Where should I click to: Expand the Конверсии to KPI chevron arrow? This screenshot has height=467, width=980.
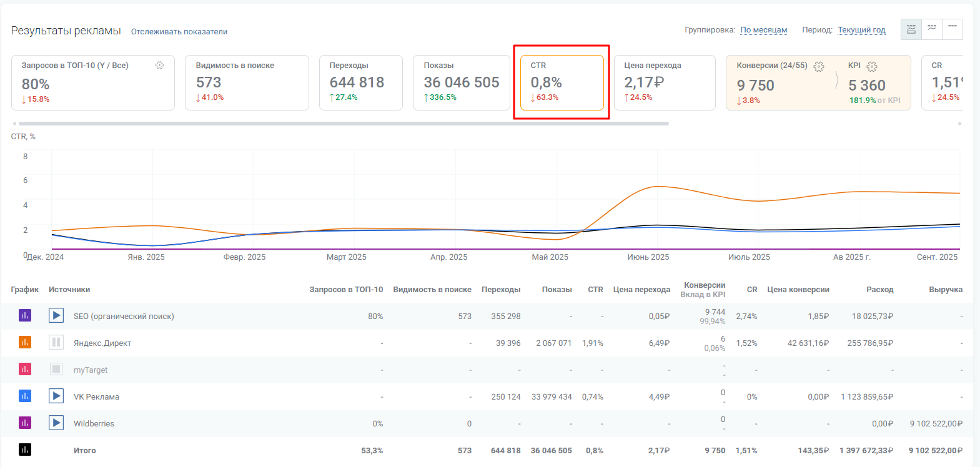[x=836, y=81]
